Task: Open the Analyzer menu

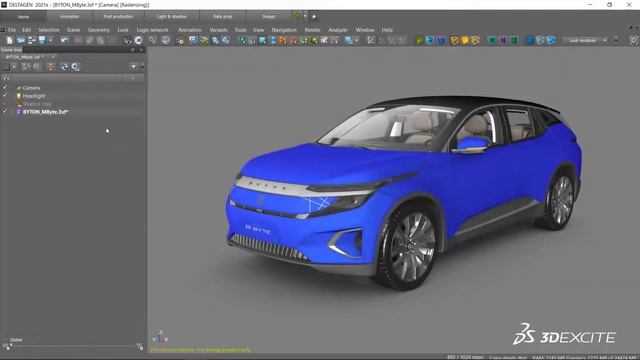Action: (x=338, y=30)
